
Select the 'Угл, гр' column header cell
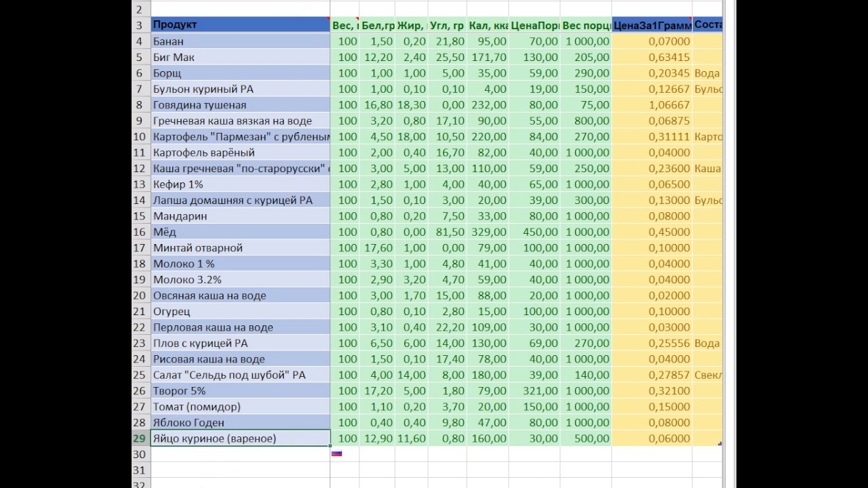click(447, 25)
